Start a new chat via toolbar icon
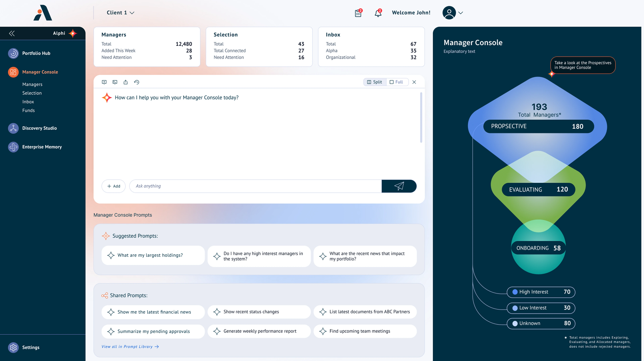644x361 pixels. point(104,82)
